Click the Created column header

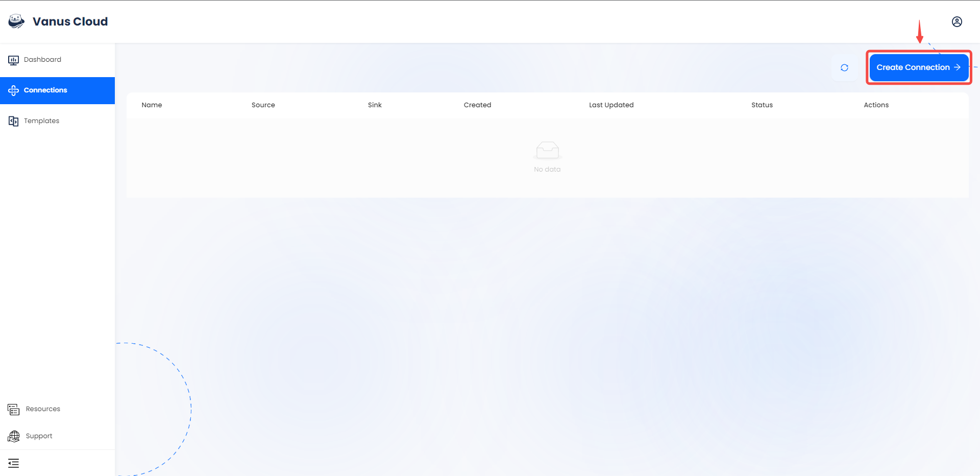pyautogui.click(x=477, y=105)
